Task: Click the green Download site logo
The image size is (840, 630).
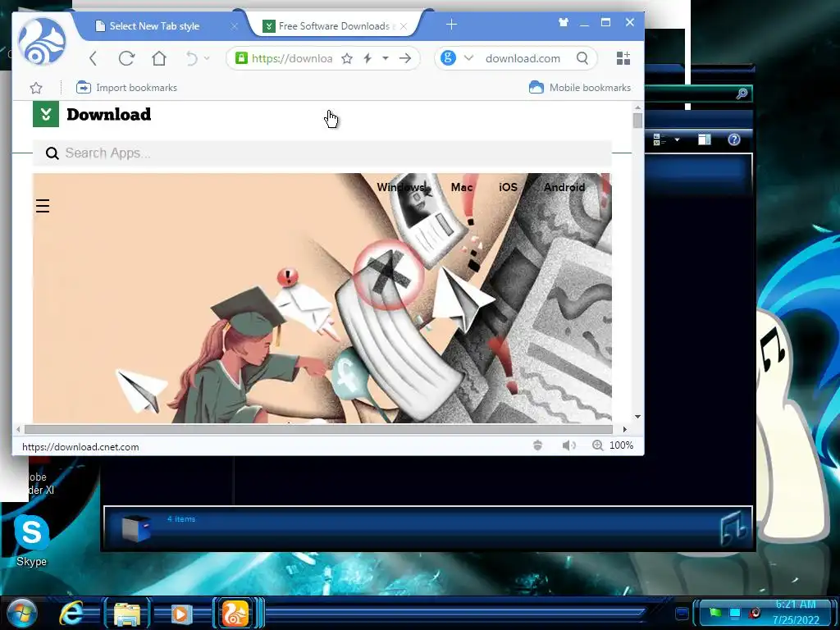Action: [x=46, y=114]
